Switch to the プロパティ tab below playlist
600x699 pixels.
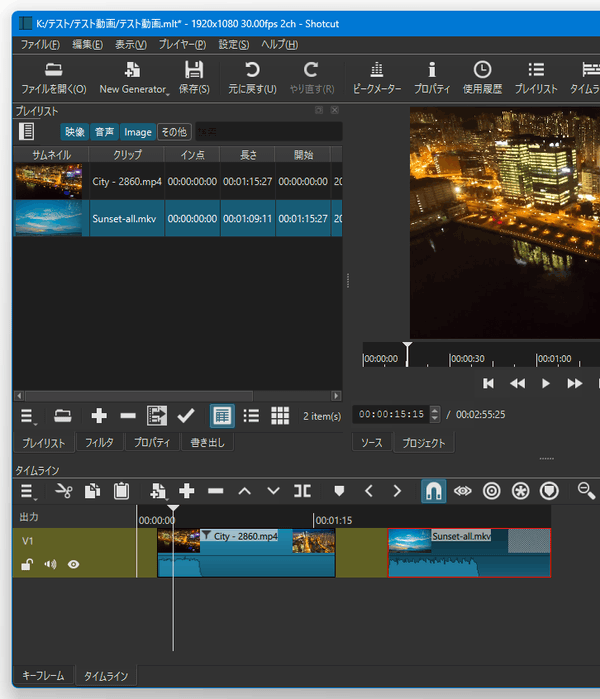pyautogui.click(x=152, y=443)
